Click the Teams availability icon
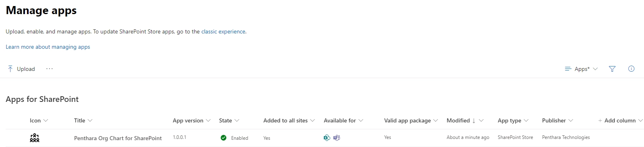Image resolution: width=644 pixels, height=147 pixels. click(x=337, y=138)
